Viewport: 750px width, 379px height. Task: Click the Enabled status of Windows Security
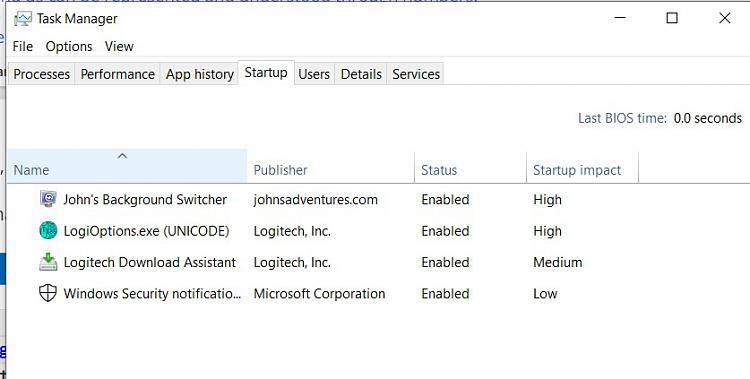pos(445,293)
